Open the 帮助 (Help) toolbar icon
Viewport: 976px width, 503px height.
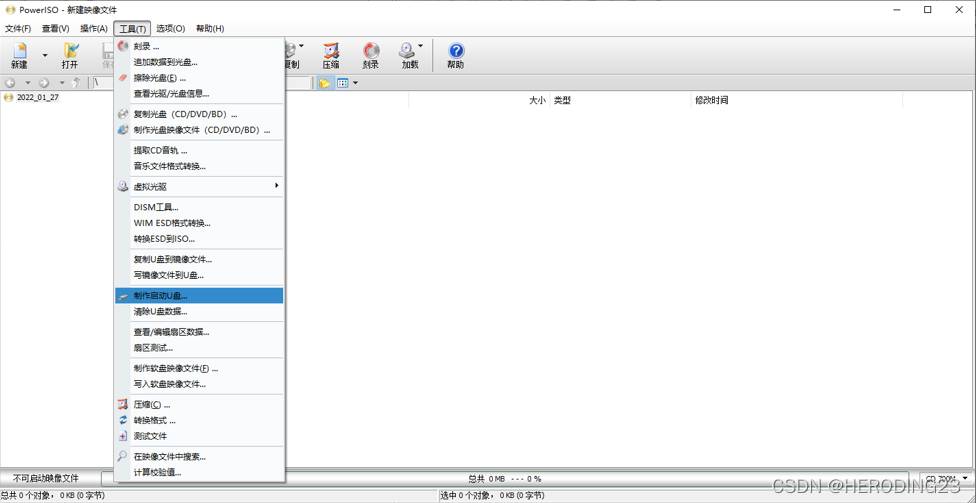pos(456,56)
